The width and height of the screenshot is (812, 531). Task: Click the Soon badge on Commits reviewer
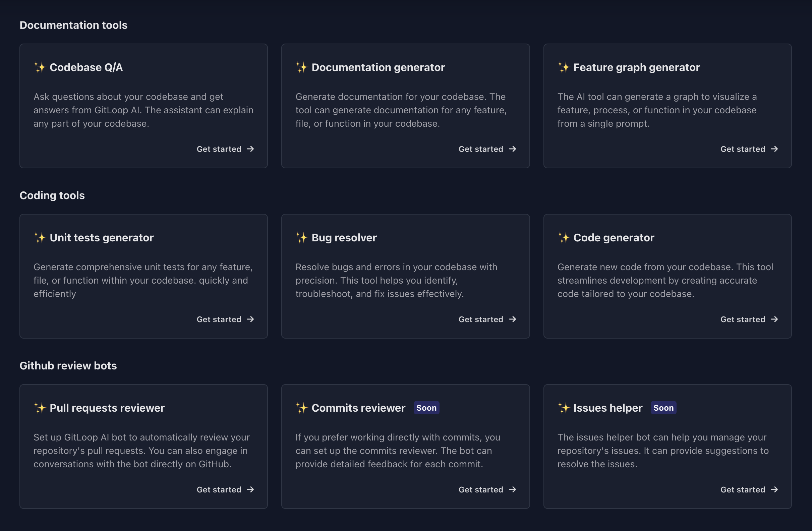click(x=426, y=408)
